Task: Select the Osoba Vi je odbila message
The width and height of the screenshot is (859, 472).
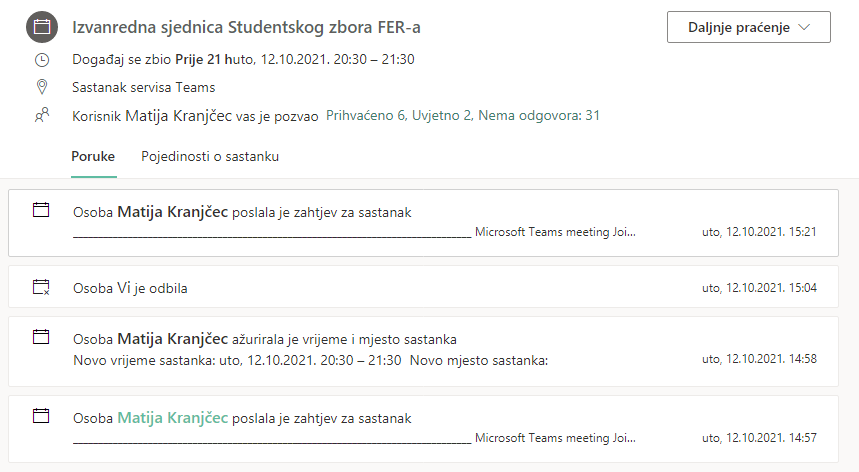Action: [423, 287]
